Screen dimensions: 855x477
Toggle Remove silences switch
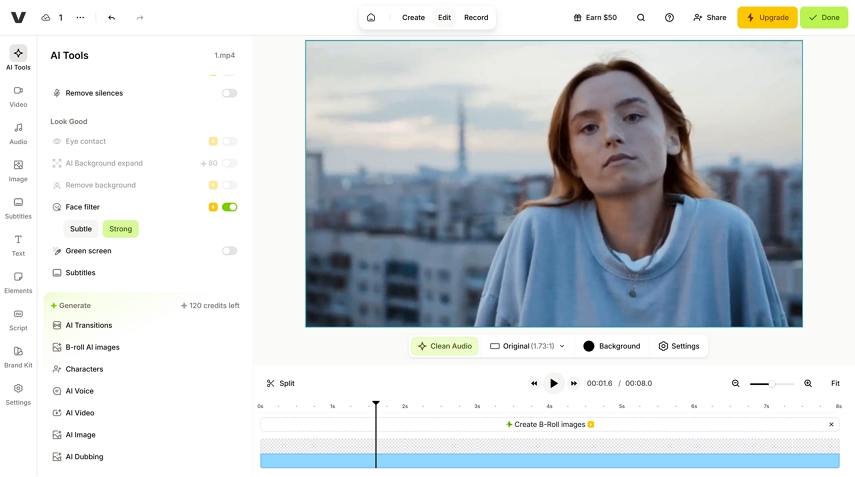(x=230, y=93)
